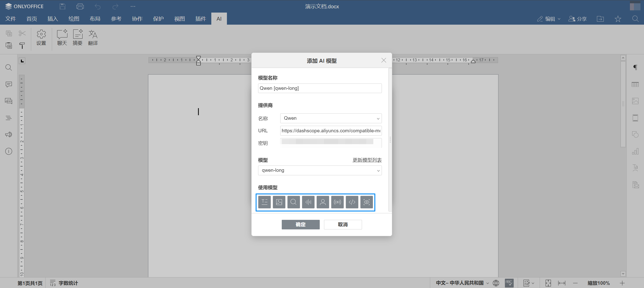Viewport: 644px width, 288px height.
Task: Toggle the code capability for model
Action: pyautogui.click(x=352, y=202)
